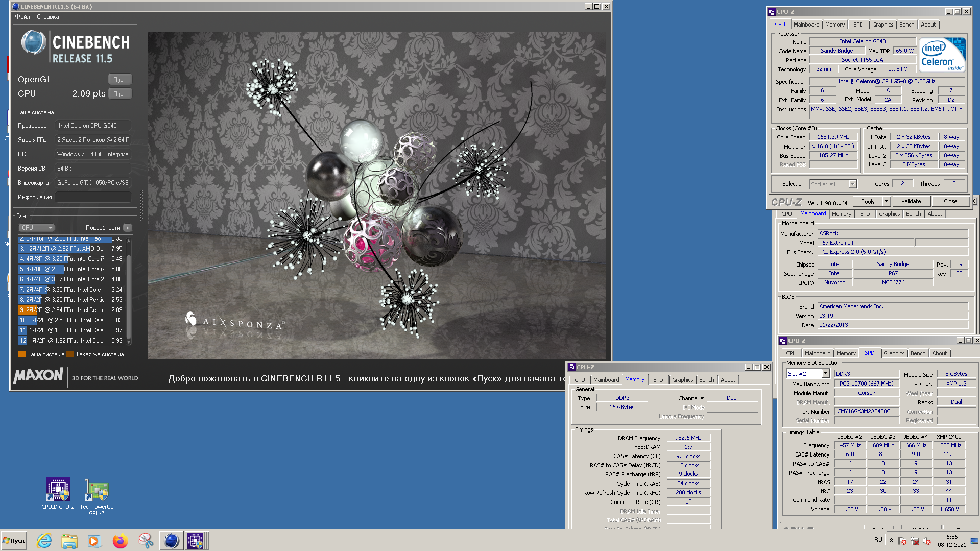Click the Intel Celeron G540 name field
This screenshot has width=980, height=551.
click(862, 41)
